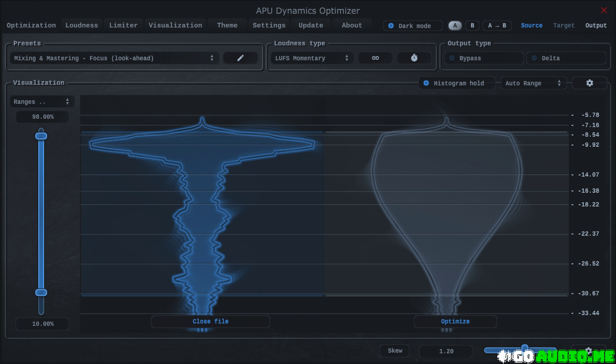Copy A to B
This screenshot has height=364, width=616.
click(497, 26)
